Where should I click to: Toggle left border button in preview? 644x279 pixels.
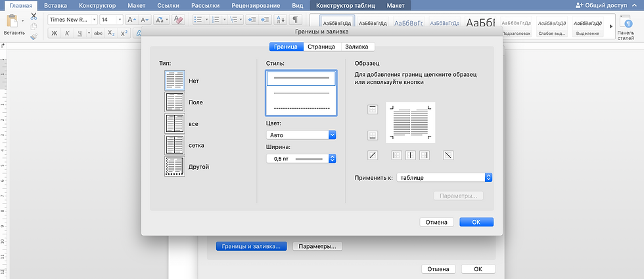pos(396,155)
